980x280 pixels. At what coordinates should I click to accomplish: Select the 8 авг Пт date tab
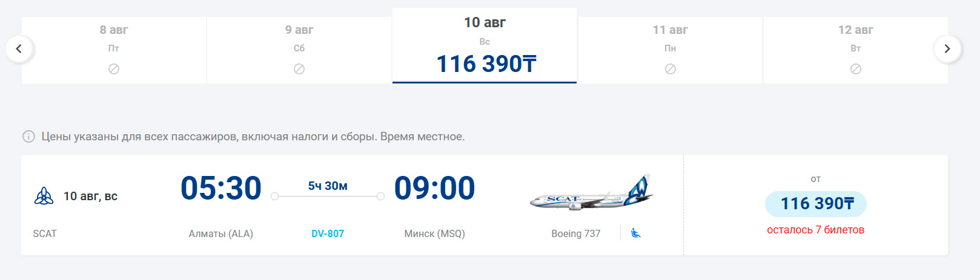click(x=114, y=50)
